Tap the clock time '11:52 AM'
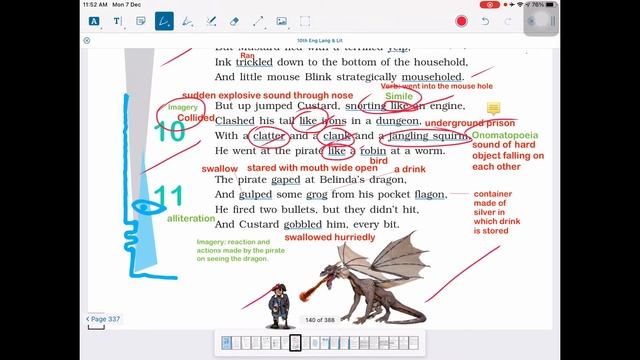The width and height of the screenshot is (640, 360). point(95,5)
